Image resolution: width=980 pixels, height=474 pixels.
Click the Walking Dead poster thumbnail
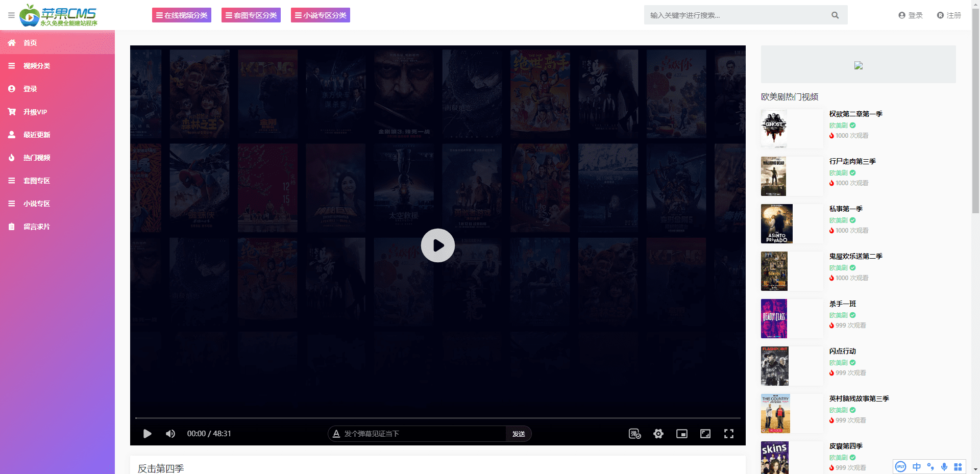[x=774, y=176]
